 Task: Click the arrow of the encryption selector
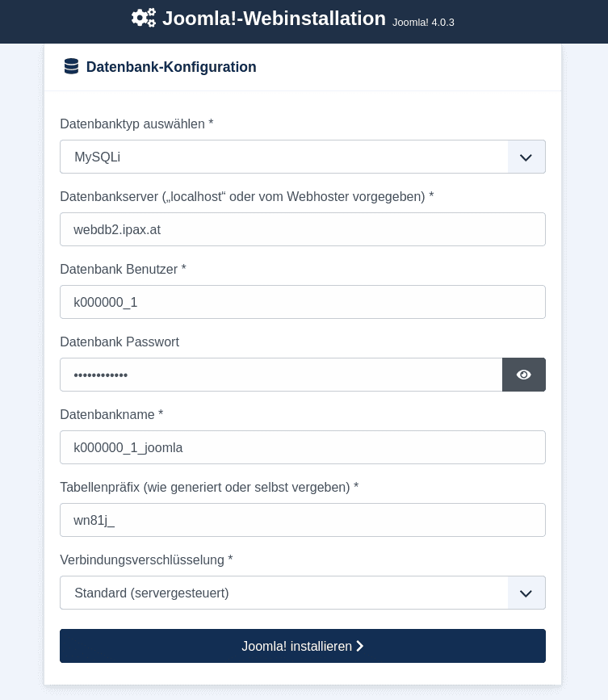[526, 593]
